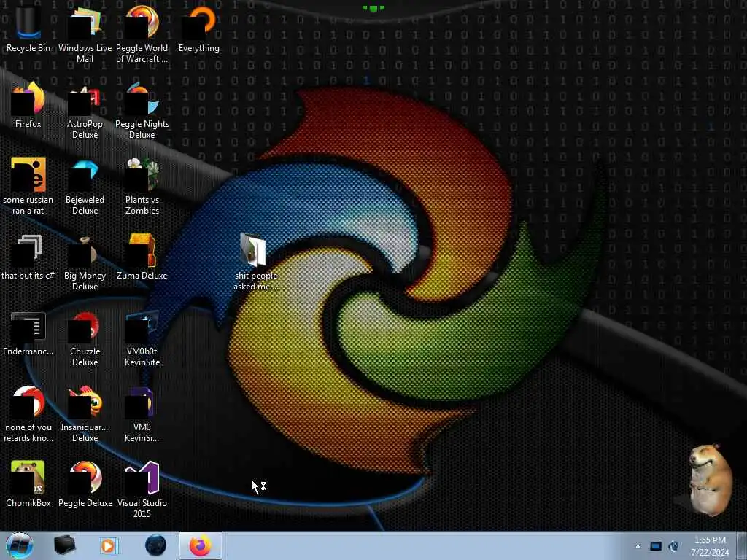Click the Peggle World of Warcraft shortcut

(142, 34)
